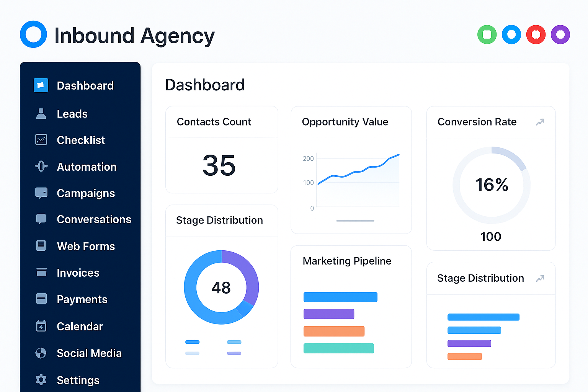Viewport: 588px width, 392px height.
Task: Click the slider bar under Opportunity Value chart
Action: coord(355,221)
